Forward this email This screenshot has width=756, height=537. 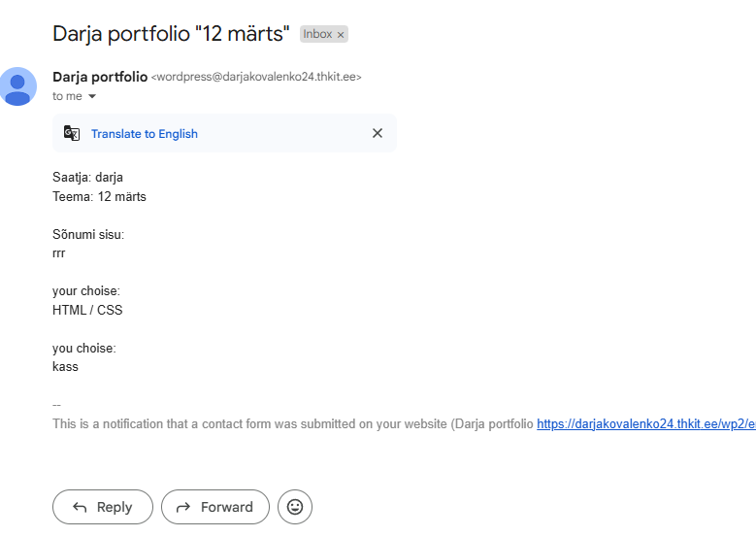214,507
